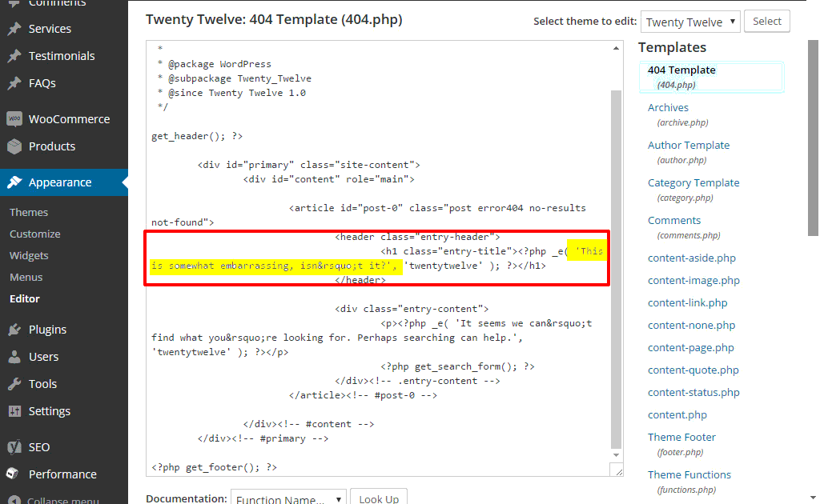Click the Look Up button
Image resolution: width=820 pixels, height=504 pixels.
[379, 498]
